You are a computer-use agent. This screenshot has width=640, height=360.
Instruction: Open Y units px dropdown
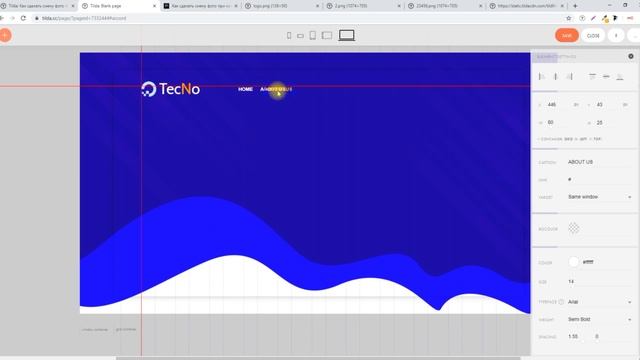(625, 105)
